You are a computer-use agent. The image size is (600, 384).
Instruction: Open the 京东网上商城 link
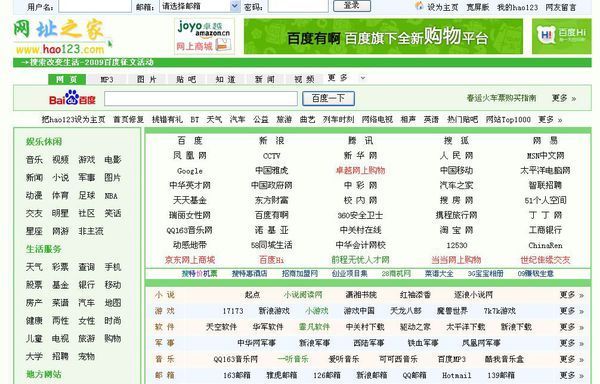click(x=190, y=260)
